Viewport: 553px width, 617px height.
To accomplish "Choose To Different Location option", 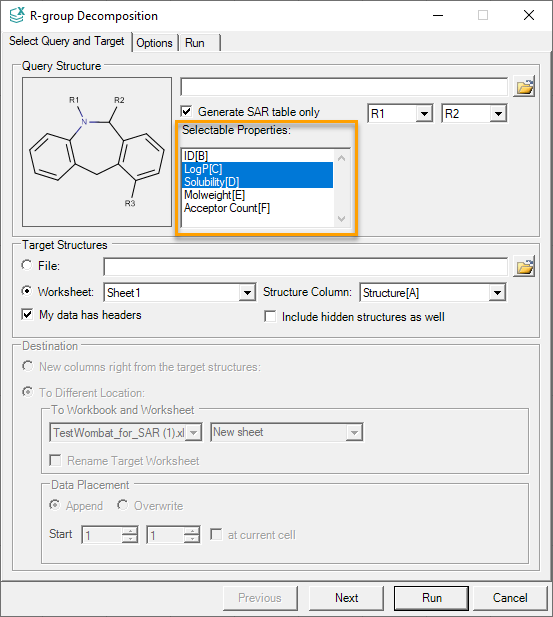I will pos(28,392).
